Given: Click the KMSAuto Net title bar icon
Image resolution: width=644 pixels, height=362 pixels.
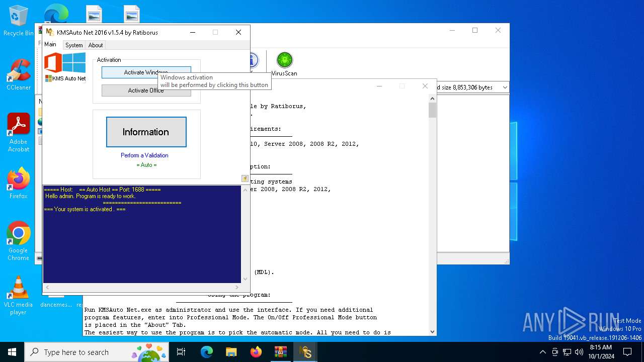Looking at the screenshot, I should [x=50, y=32].
